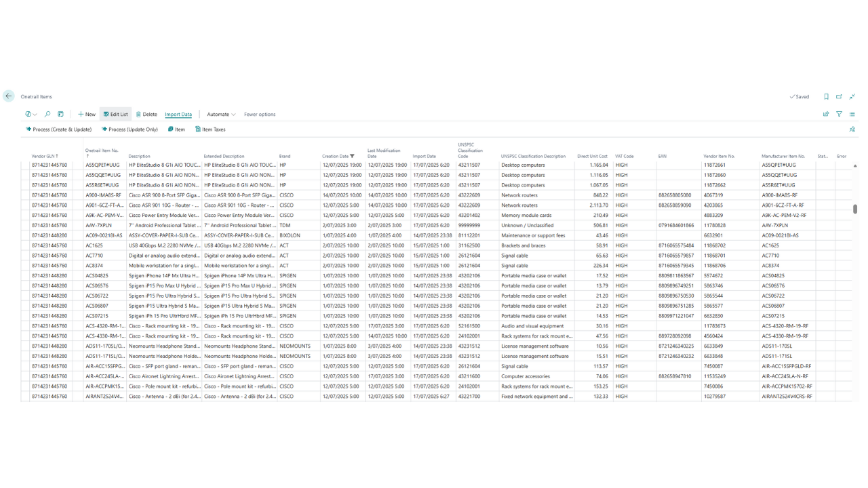The image size is (868, 488).
Task: Select item number ACS04825
Action: [x=97, y=276]
